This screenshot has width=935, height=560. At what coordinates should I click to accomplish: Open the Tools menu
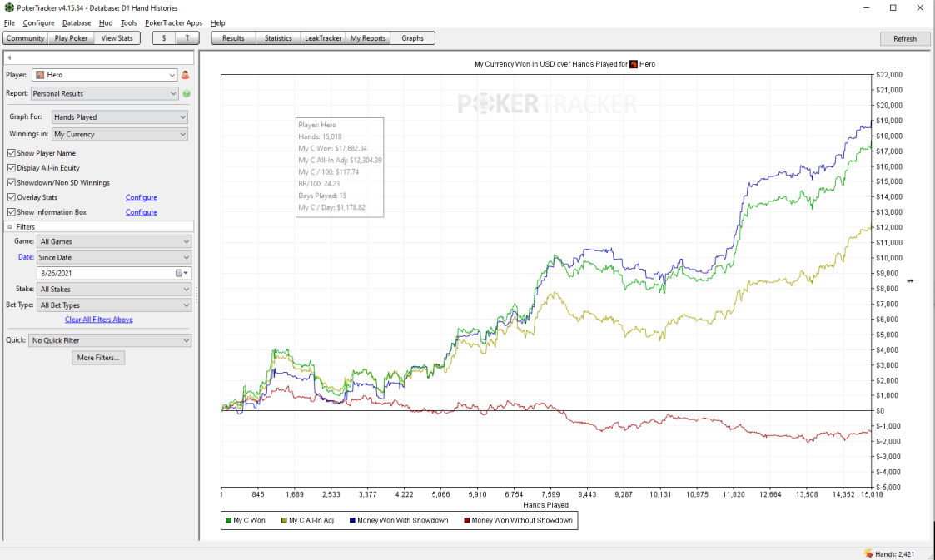point(129,22)
